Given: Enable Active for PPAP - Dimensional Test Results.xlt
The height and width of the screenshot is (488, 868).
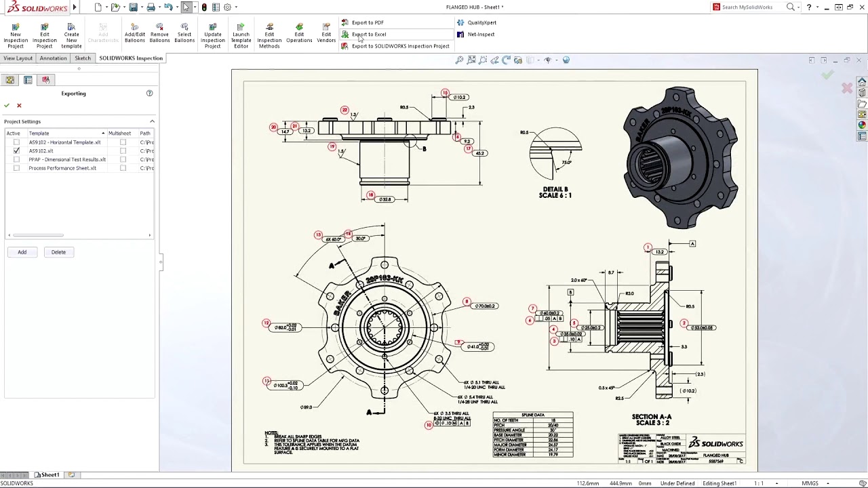Looking at the screenshot, I should (16, 159).
